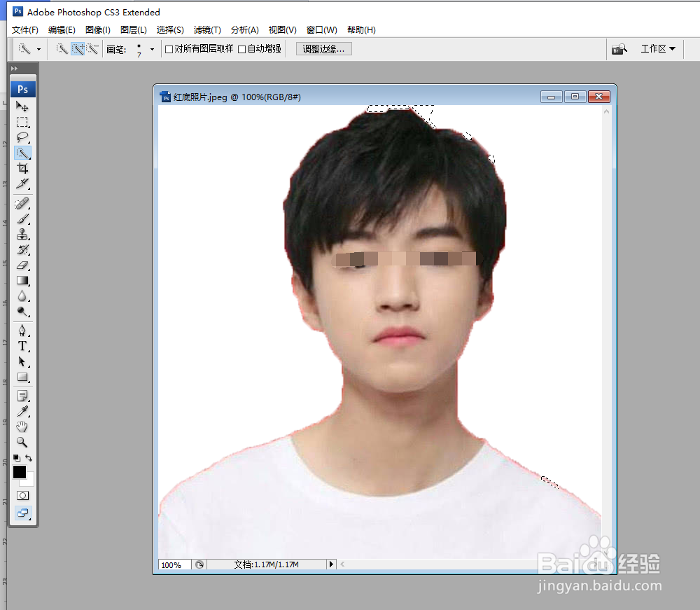Click the 调整边缘... button
Viewport: 700px width, 610px height.
(323, 49)
